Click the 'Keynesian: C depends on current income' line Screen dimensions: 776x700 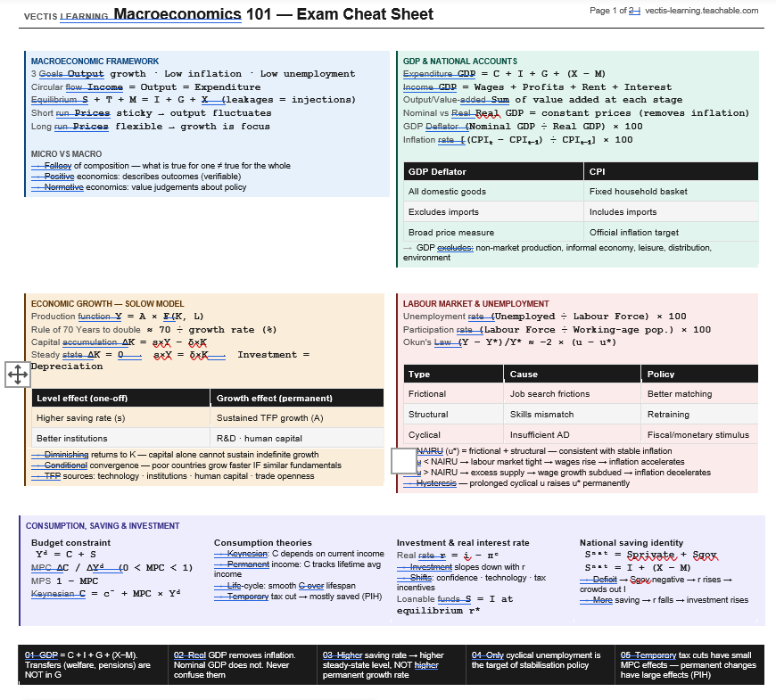[299, 554]
